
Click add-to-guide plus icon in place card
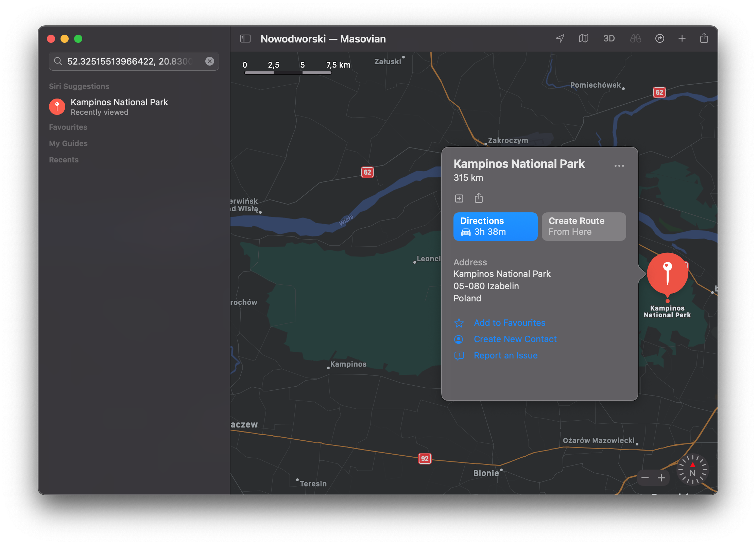point(459,198)
